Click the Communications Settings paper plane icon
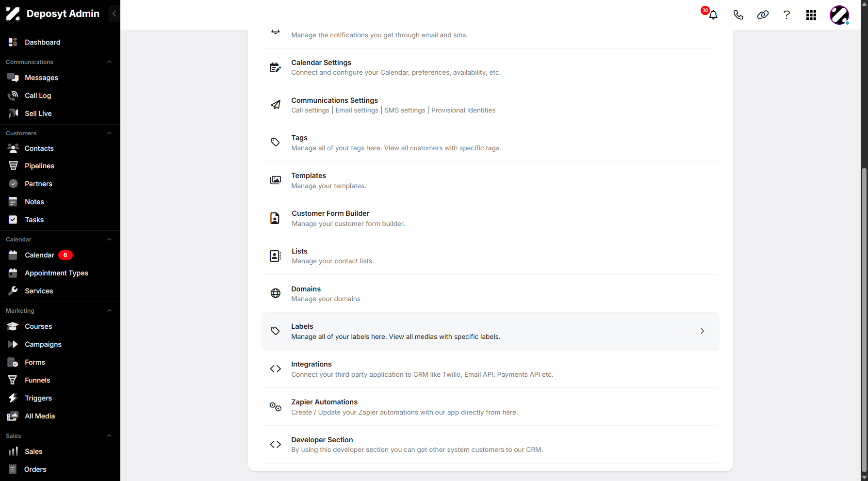 coord(275,105)
